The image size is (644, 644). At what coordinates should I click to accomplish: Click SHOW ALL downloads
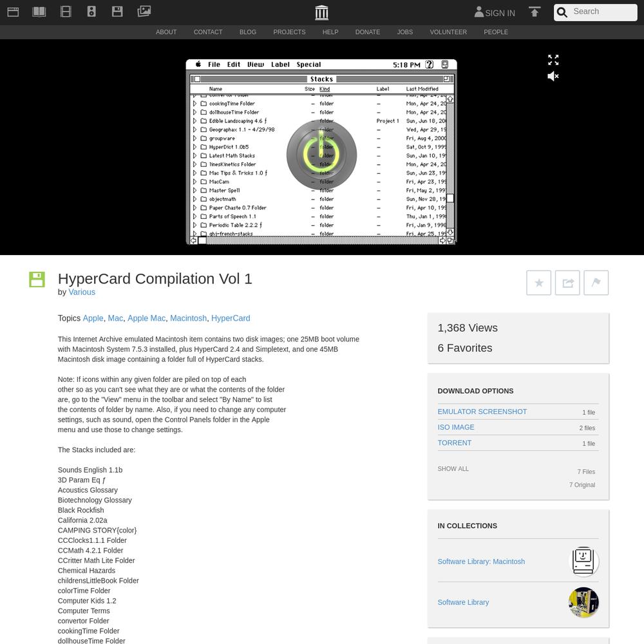click(x=453, y=469)
